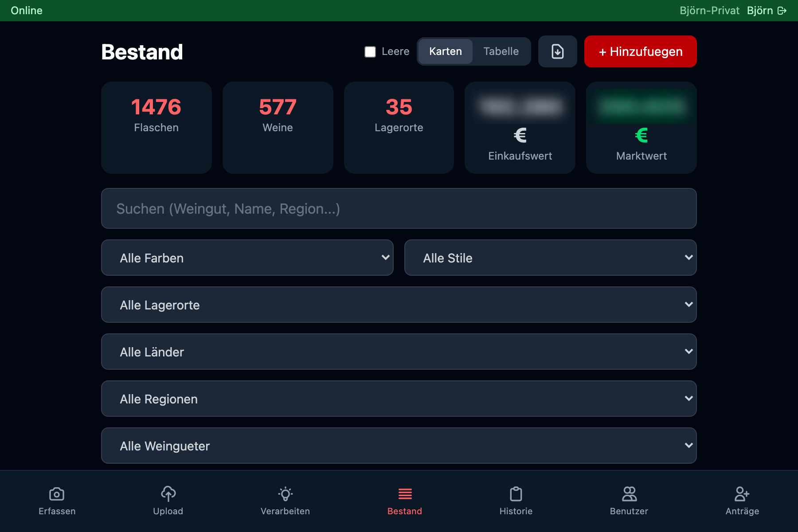Open Erfassen camera icon in bottom nav
The width and height of the screenshot is (798, 532).
pyautogui.click(x=57, y=493)
